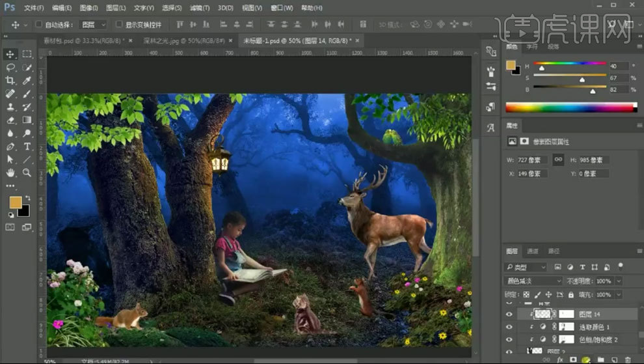
Task: Select the Path Selection tool
Action: tap(10, 159)
